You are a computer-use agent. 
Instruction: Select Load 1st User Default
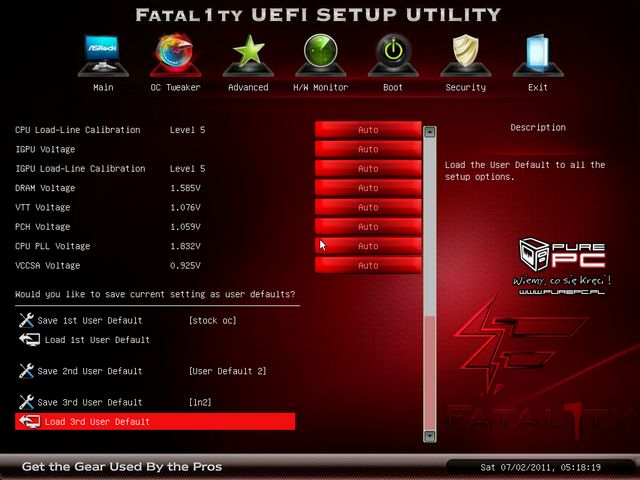97,340
